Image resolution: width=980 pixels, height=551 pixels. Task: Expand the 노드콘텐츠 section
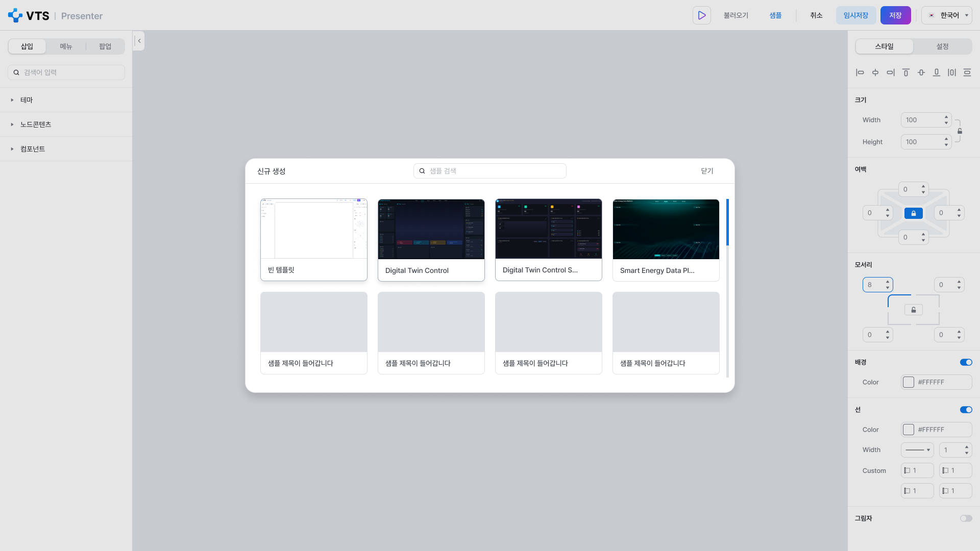[66, 124]
